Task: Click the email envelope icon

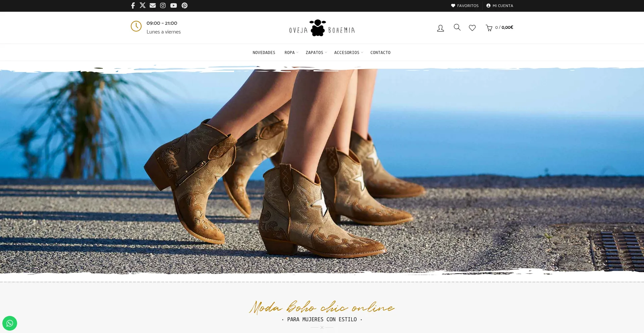Action: pos(153,5)
